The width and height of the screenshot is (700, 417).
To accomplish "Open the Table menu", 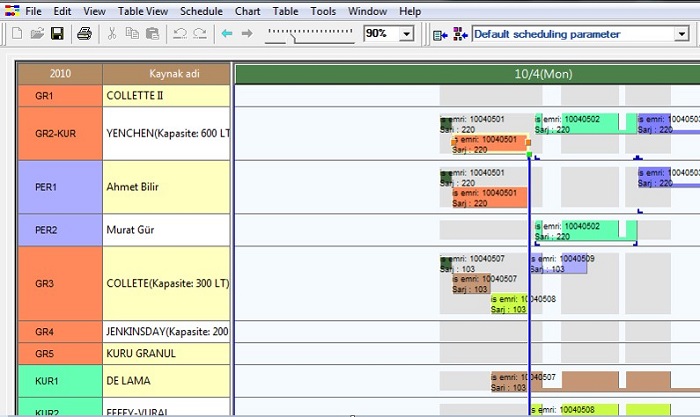I will point(285,11).
